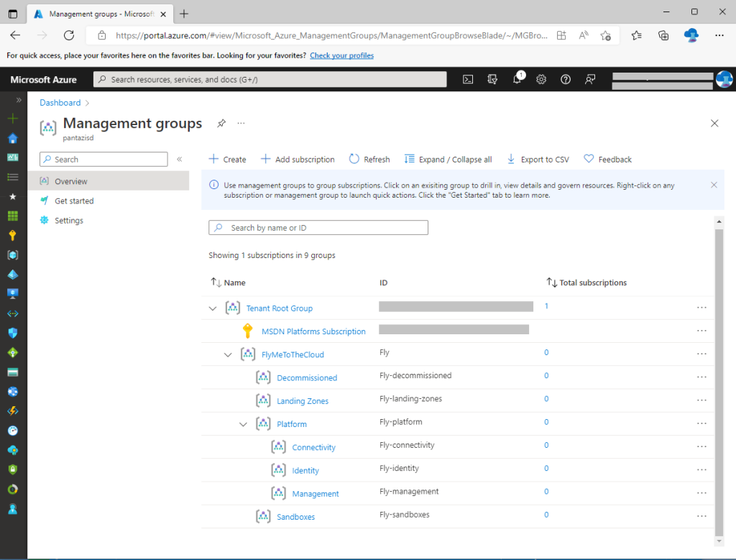Pin Management groups to dashboard
The height and width of the screenshot is (560, 736).
click(x=221, y=123)
